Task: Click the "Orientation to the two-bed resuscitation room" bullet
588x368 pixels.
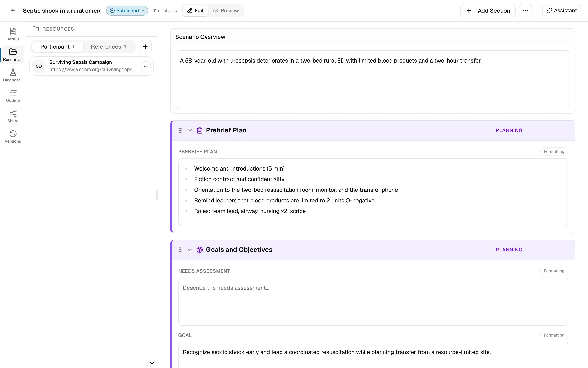Action: pos(296,190)
